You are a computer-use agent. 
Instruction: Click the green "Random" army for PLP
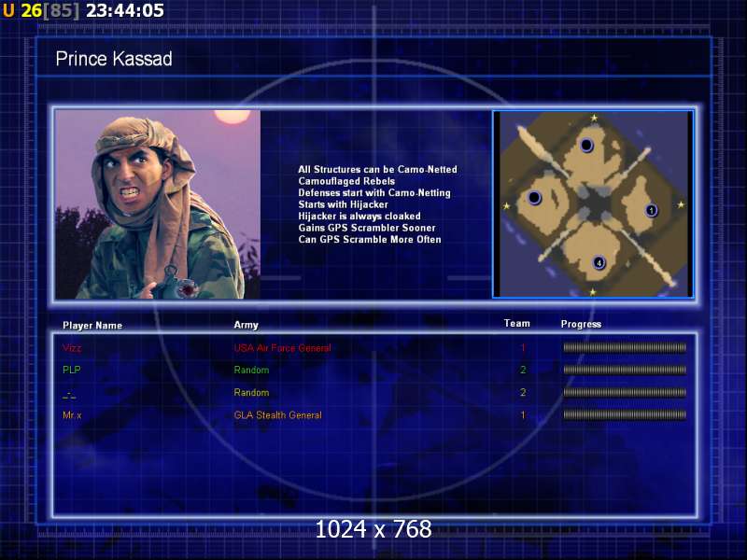(x=251, y=370)
